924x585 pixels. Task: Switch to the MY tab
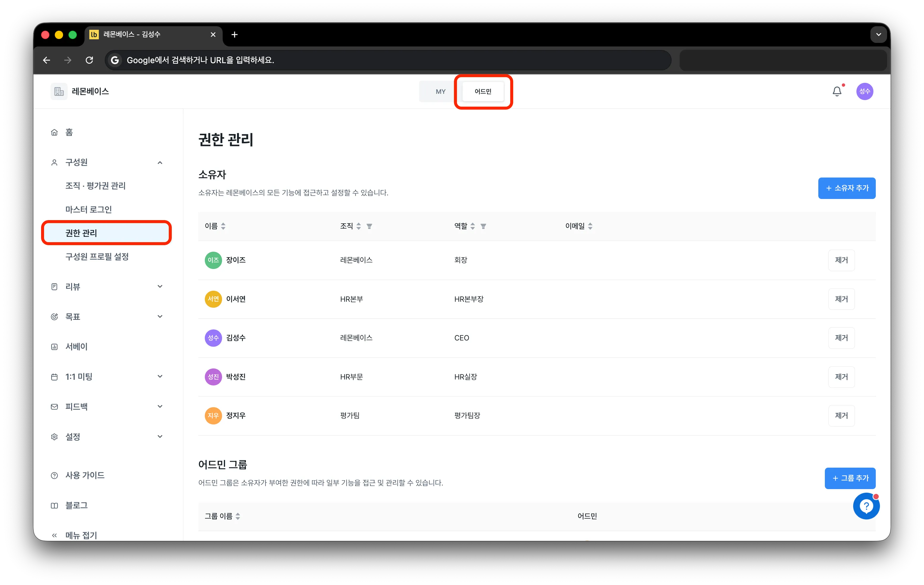click(x=440, y=91)
